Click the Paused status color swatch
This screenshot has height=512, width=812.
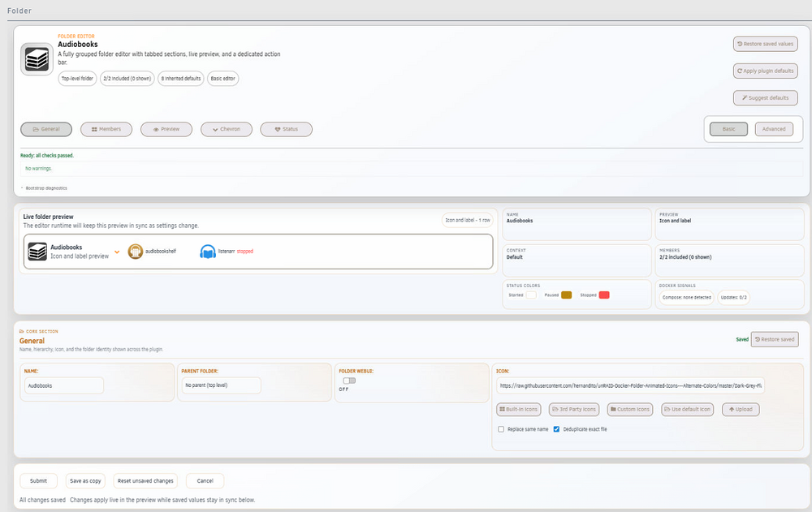coord(566,295)
